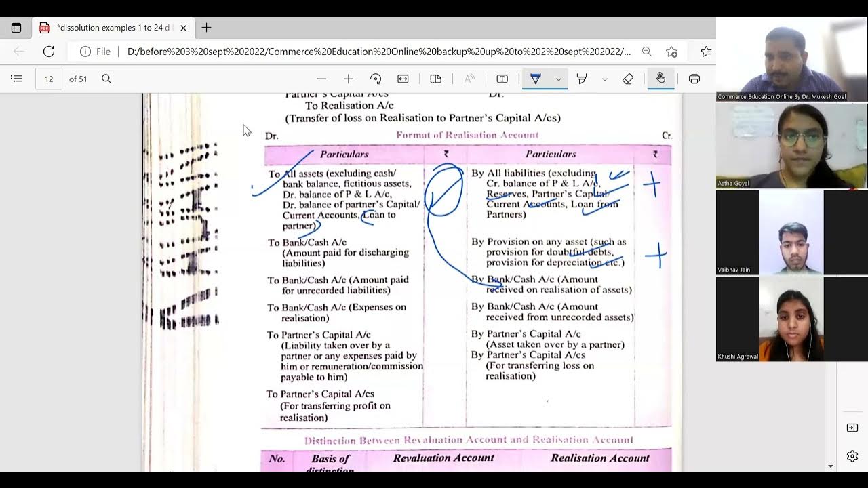868x488 pixels.
Task: Click 'Distinction Between Revaluation Account' heading
Action: click(x=469, y=440)
